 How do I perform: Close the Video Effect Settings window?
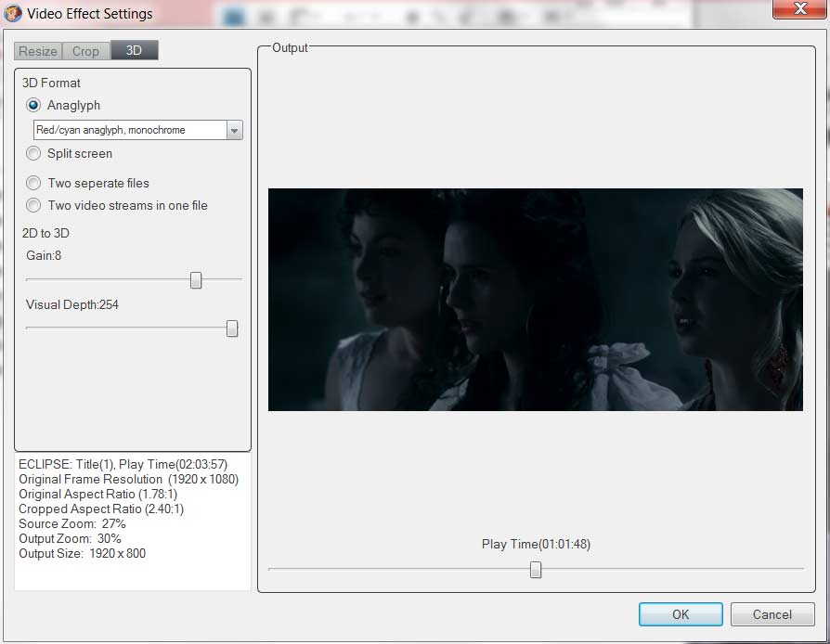(x=800, y=9)
